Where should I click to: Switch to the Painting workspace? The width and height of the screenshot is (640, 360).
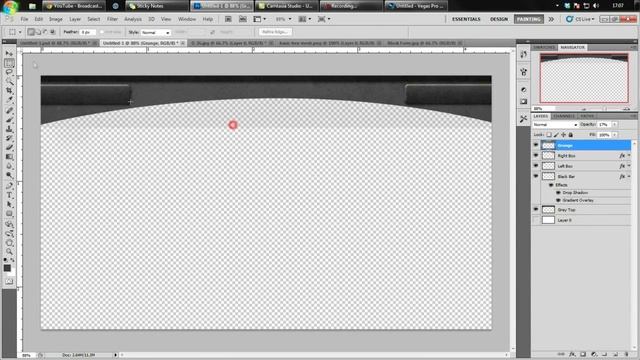(529, 19)
